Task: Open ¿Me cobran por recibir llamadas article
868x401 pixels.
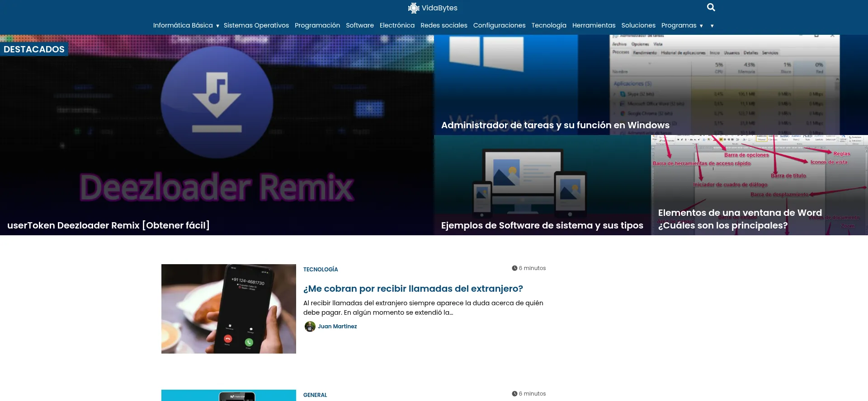Action: pos(413,289)
